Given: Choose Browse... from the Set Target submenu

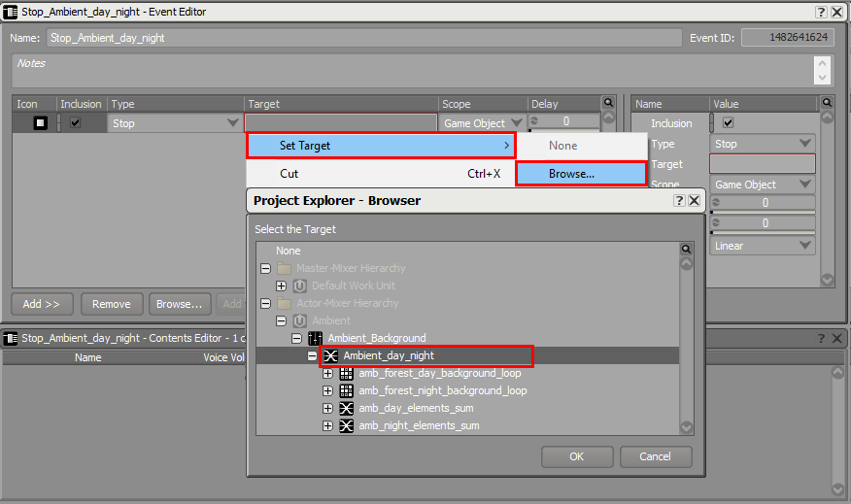Looking at the screenshot, I should click(581, 174).
